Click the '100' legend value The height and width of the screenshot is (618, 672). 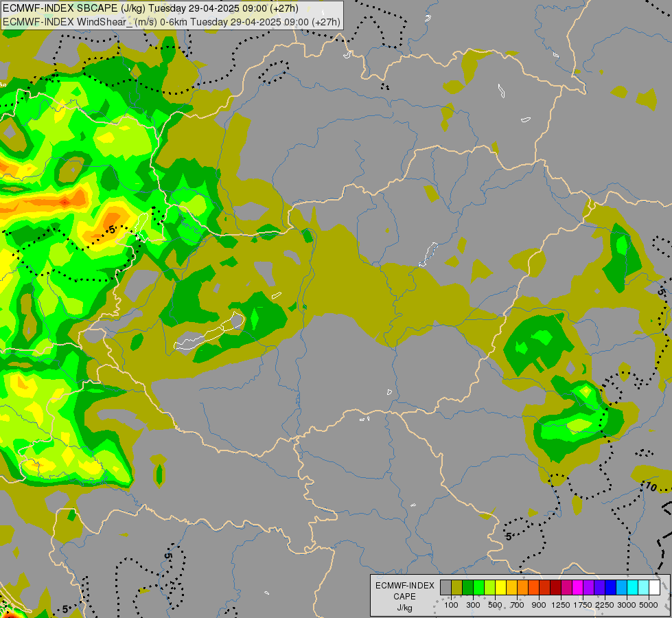coord(451,605)
